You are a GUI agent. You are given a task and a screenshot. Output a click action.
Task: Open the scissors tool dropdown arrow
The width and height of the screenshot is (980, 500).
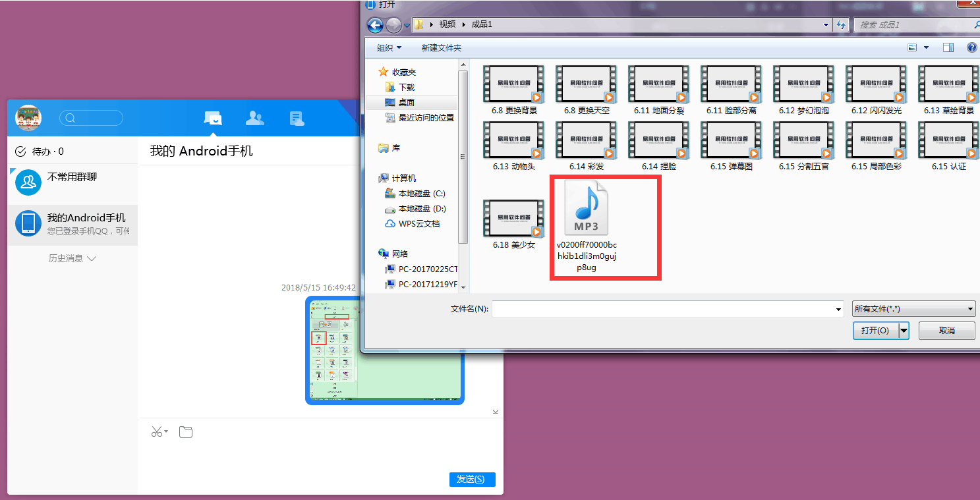tap(166, 432)
